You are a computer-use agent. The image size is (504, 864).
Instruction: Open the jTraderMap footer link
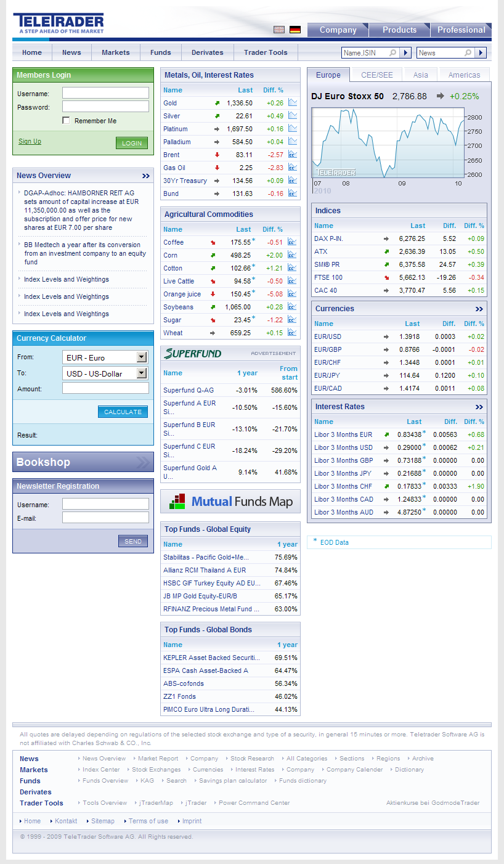[x=156, y=803]
